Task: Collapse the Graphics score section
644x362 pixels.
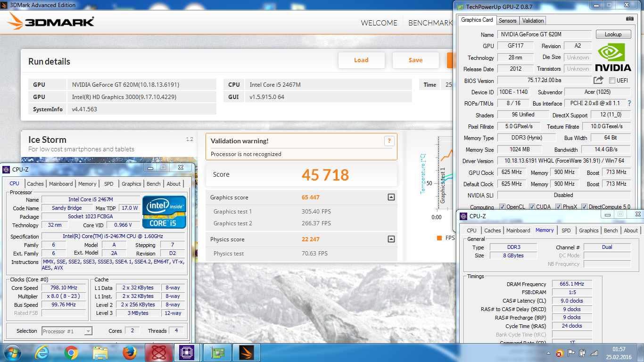Action: pyautogui.click(x=391, y=197)
